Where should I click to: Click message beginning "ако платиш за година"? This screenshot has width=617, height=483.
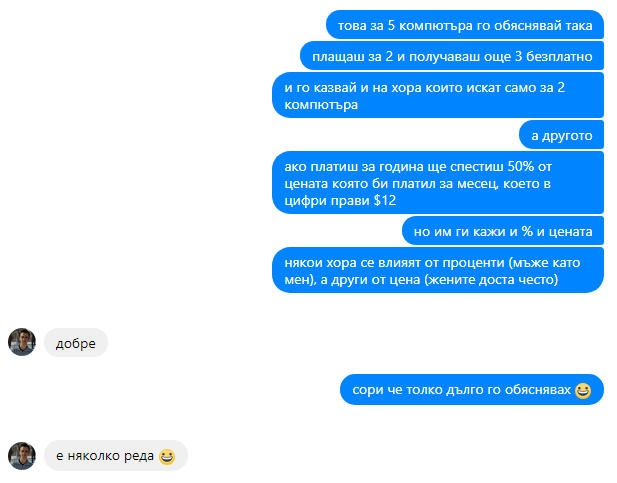438,183
